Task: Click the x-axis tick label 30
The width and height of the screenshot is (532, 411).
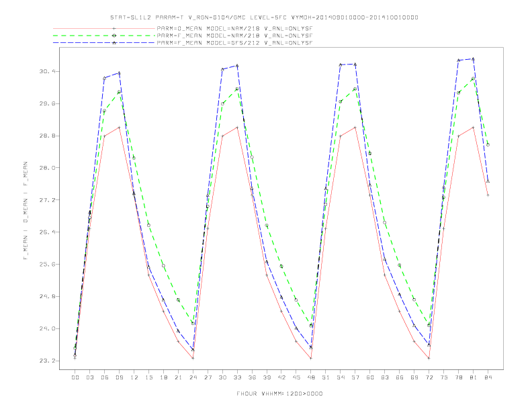Action: point(222,377)
